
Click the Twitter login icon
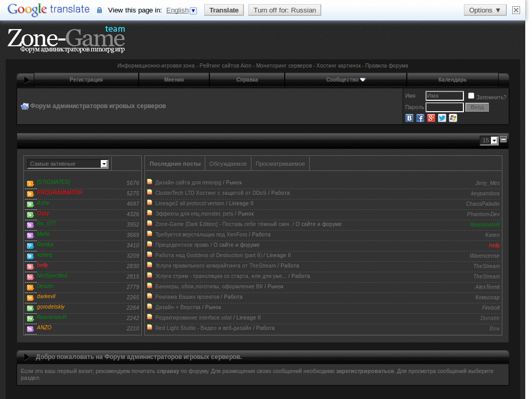pos(442,118)
